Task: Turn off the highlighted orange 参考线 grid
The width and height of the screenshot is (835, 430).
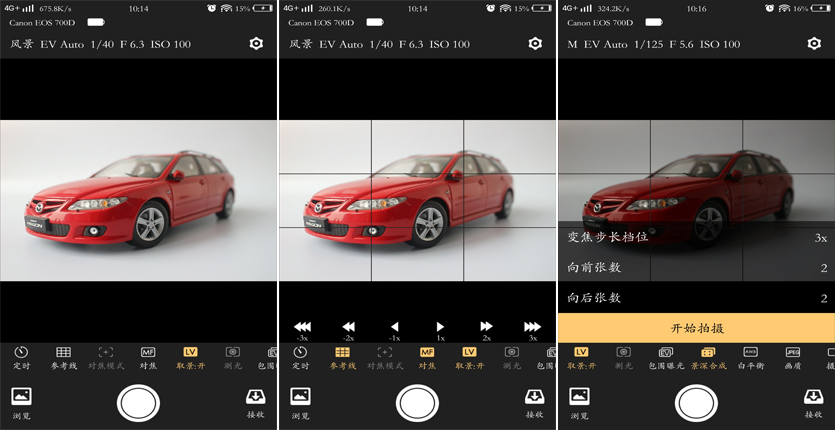Action: [x=342, y=357]
